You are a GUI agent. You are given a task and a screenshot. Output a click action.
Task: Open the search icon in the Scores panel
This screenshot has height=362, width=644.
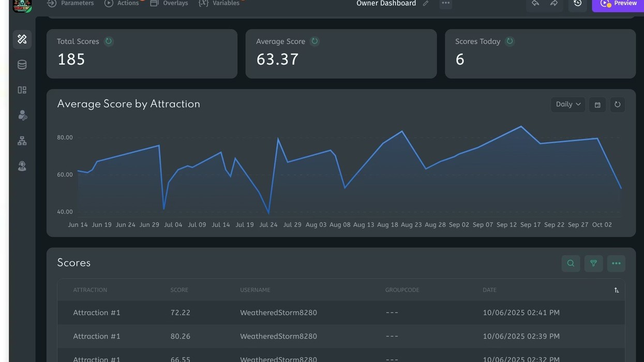(x=571, y=263)
